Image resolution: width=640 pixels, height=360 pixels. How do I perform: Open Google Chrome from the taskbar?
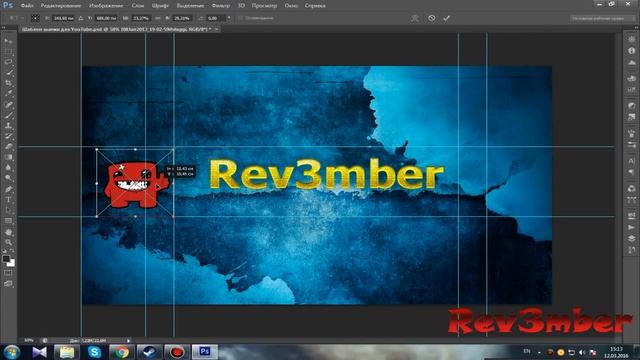(x=122, y=352)
